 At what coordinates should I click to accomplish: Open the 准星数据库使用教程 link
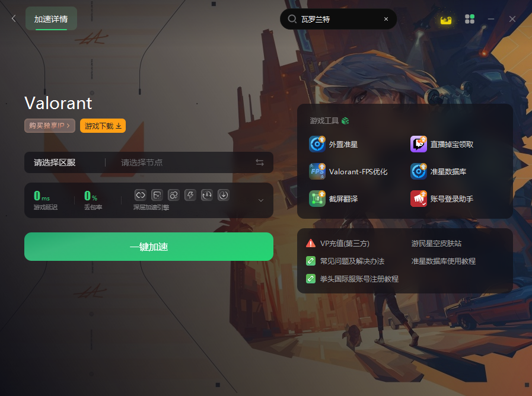coord(444,261)
